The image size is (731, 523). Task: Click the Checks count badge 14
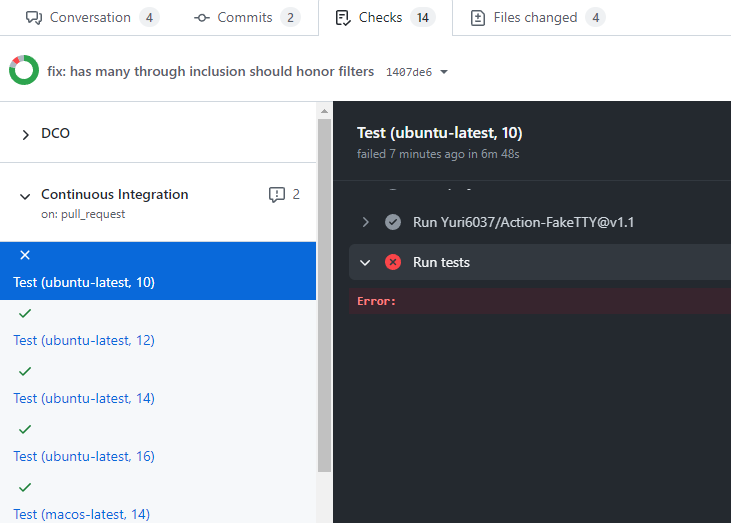(x=423, y=18)
